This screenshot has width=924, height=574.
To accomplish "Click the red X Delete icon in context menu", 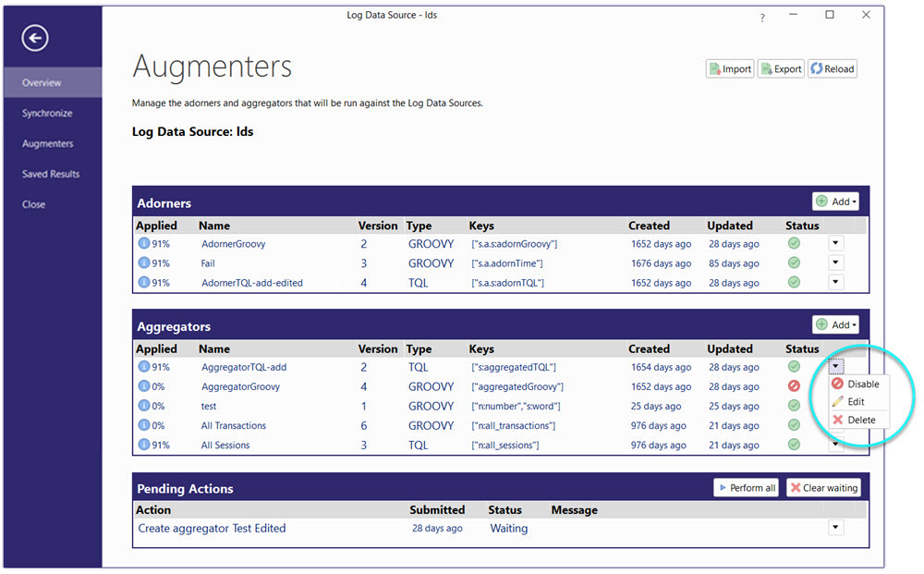I will click(x=839, y=419).
